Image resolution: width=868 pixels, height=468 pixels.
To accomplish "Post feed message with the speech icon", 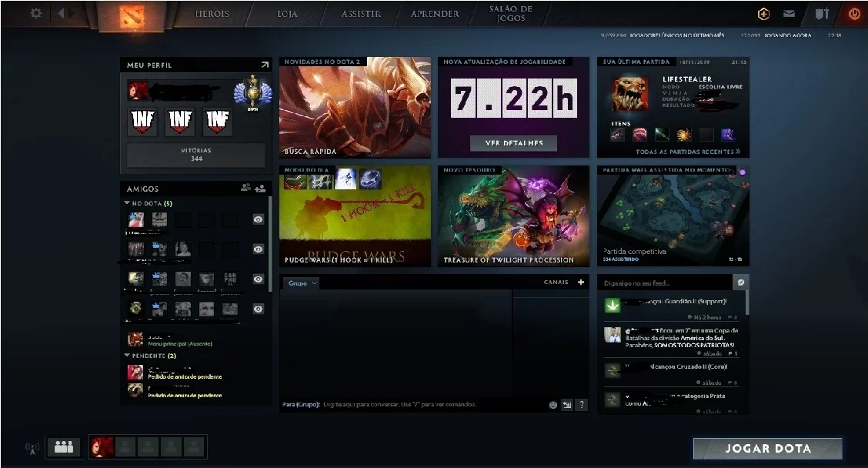I will pos(741,282).
